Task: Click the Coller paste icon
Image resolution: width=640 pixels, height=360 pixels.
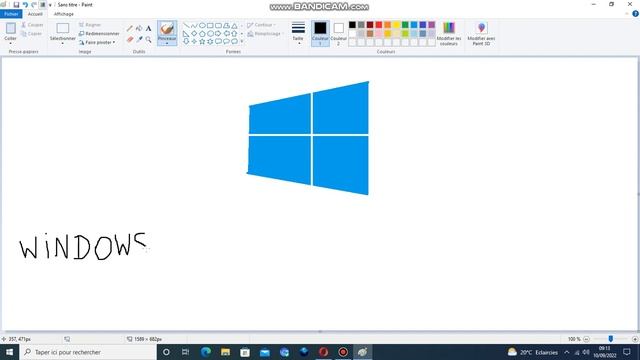Action: (11, 28)
